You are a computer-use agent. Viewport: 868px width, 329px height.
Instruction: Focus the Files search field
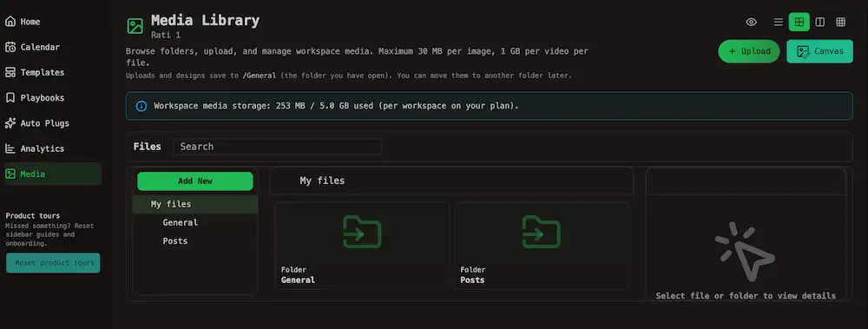tap(278, 147)
